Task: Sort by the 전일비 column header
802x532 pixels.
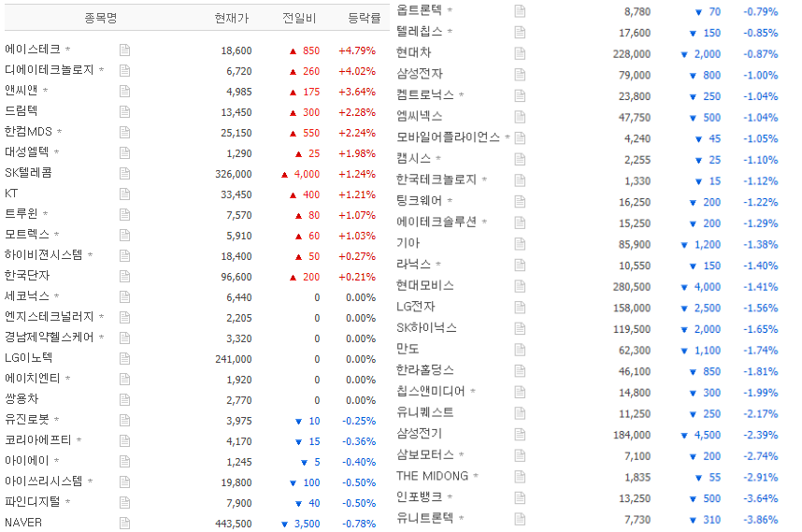Action: (x=299, y=19)
